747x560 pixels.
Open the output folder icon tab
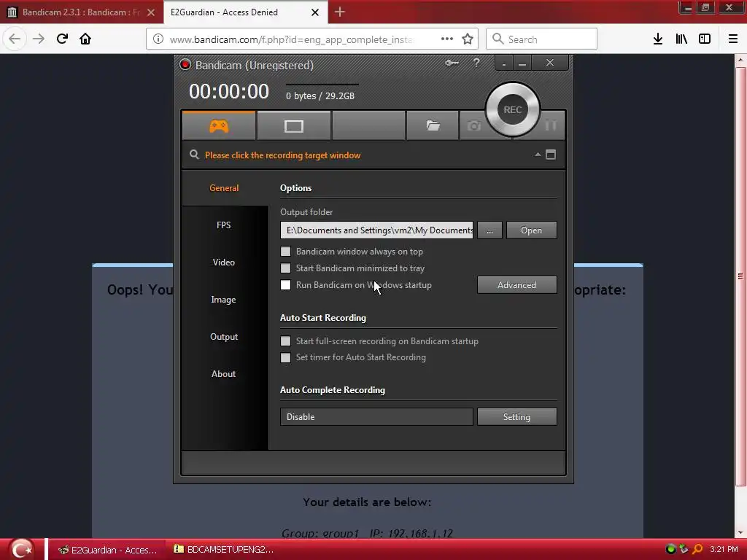pos(433,125)
